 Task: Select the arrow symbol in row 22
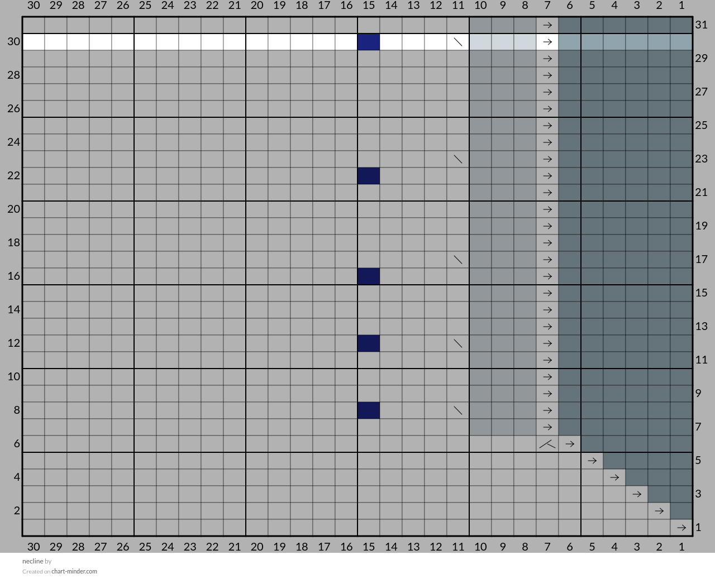[547, 176]
